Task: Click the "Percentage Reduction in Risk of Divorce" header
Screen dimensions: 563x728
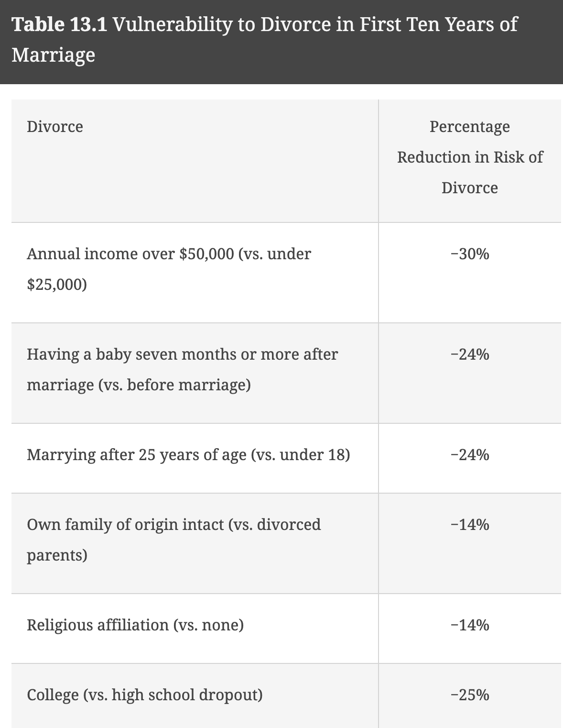Action: coord(469,157)
